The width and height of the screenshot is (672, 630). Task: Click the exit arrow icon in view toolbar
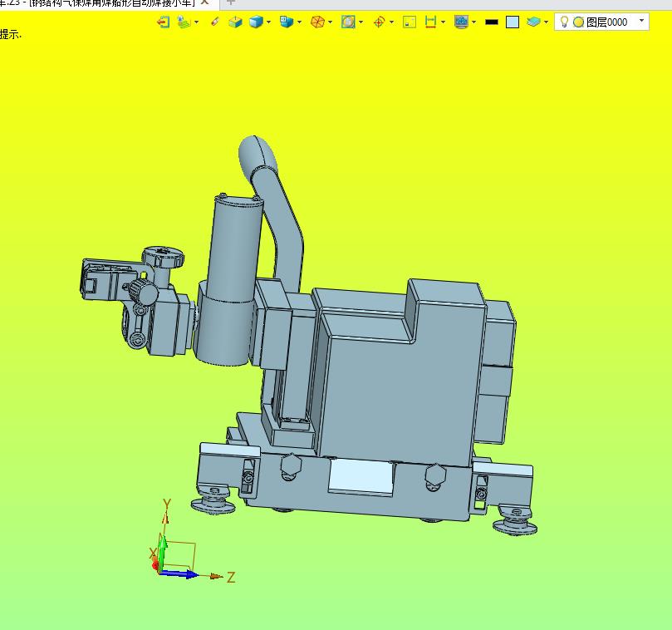coord(164,22)
